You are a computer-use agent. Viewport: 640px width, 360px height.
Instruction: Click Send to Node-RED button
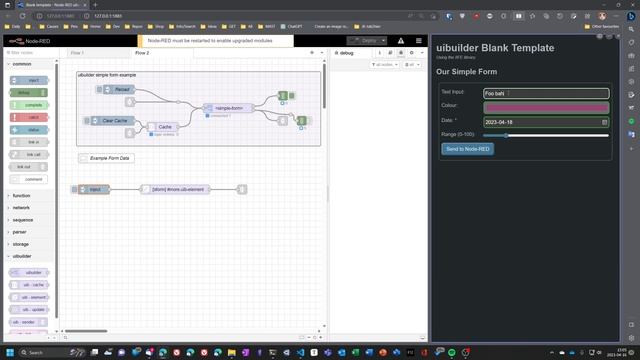point(468,149)
